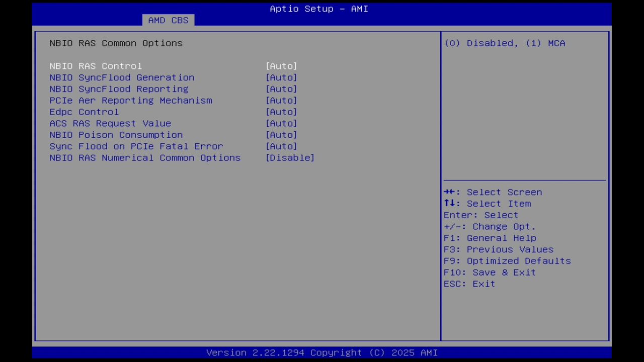Click the Disable value text
Screen dimensions: 644x362
coord(290,158)
